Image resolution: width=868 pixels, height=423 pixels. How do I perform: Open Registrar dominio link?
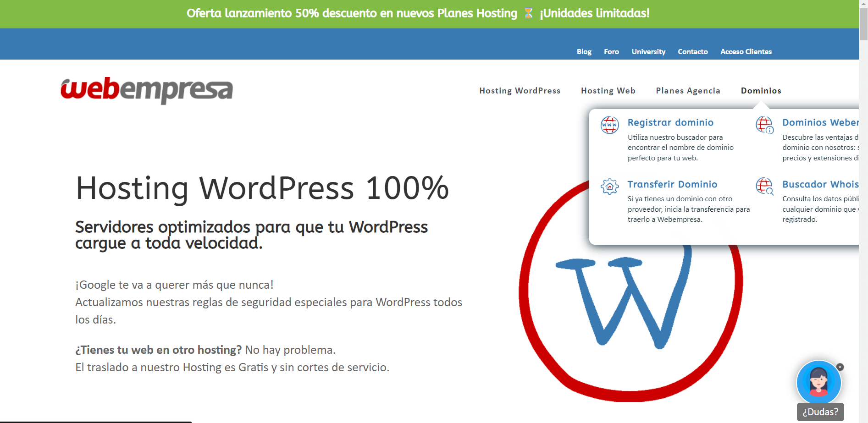tap(670, 122)
